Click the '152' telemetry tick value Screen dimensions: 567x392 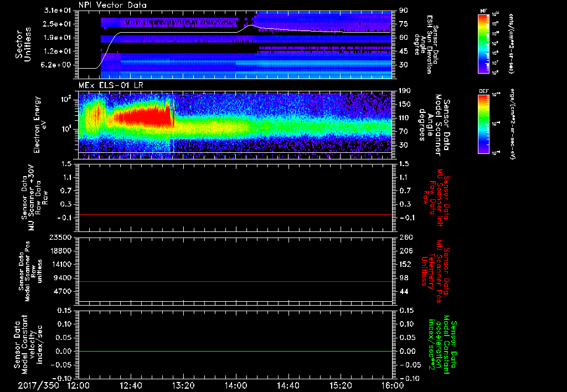coord(405,264)
